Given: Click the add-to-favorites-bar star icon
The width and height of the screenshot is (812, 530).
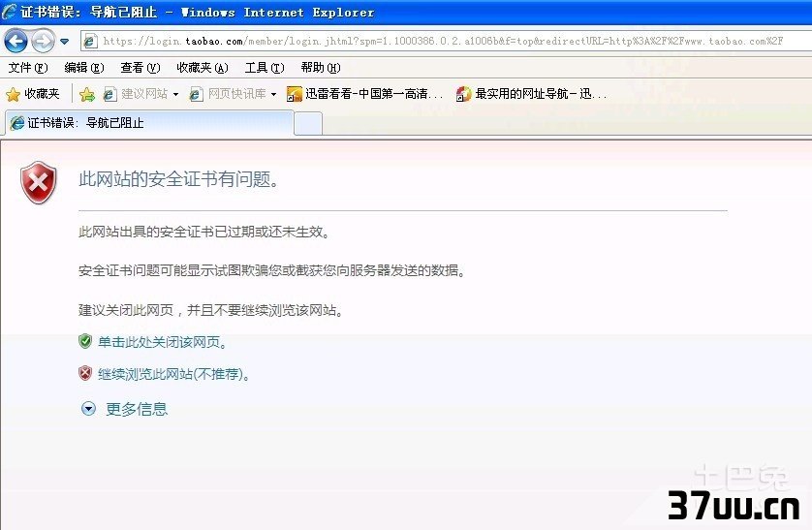Looking at the screenshot, I should 87,94.
